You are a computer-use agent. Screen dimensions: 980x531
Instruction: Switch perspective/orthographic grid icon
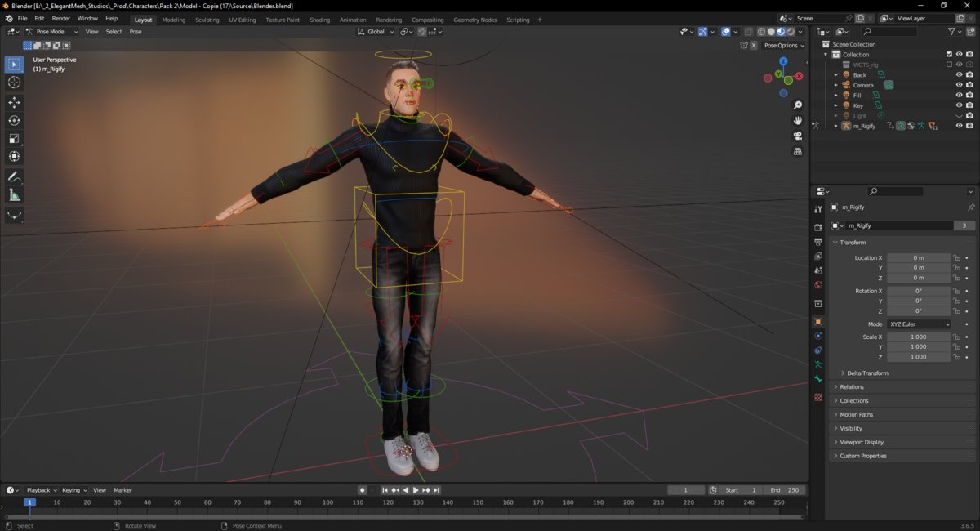point(798,151)
